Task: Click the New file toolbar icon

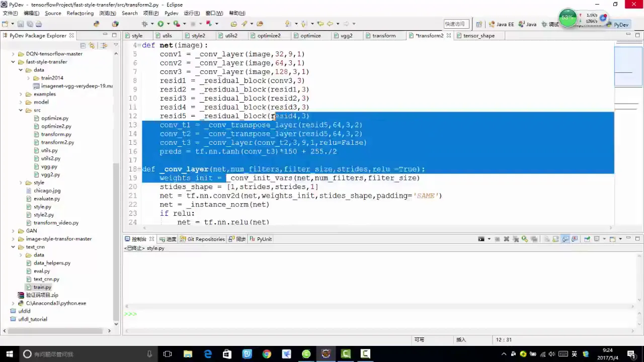Action: tap(6, 24)
